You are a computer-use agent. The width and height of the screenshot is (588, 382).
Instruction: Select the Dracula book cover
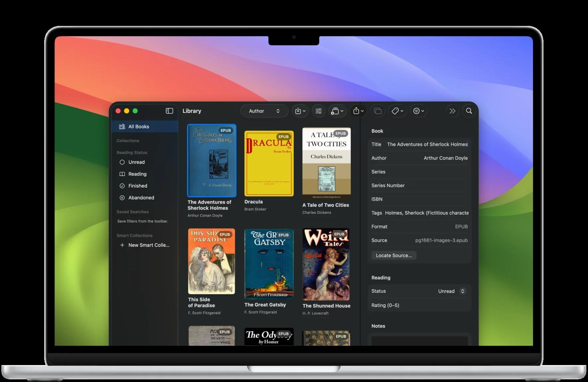[x=269, y=163]
